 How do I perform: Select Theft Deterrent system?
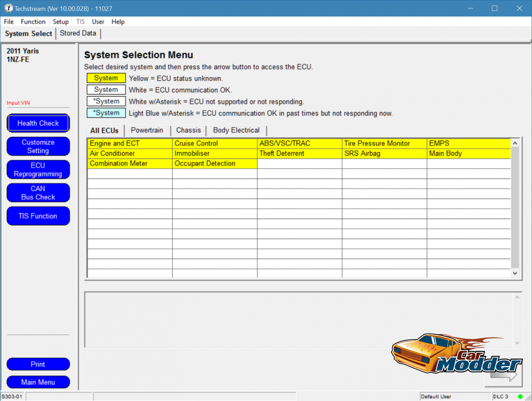[300, 153]
